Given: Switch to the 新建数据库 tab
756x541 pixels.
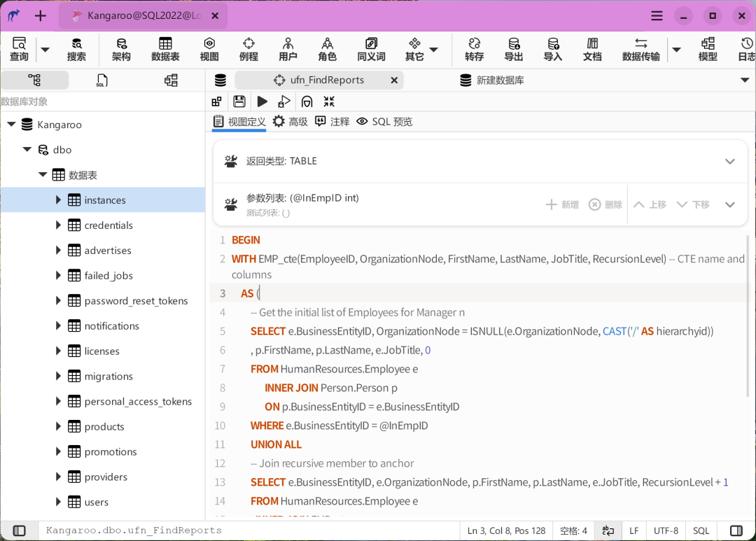Looking at the screenshot, I should (x=492, y=80).
